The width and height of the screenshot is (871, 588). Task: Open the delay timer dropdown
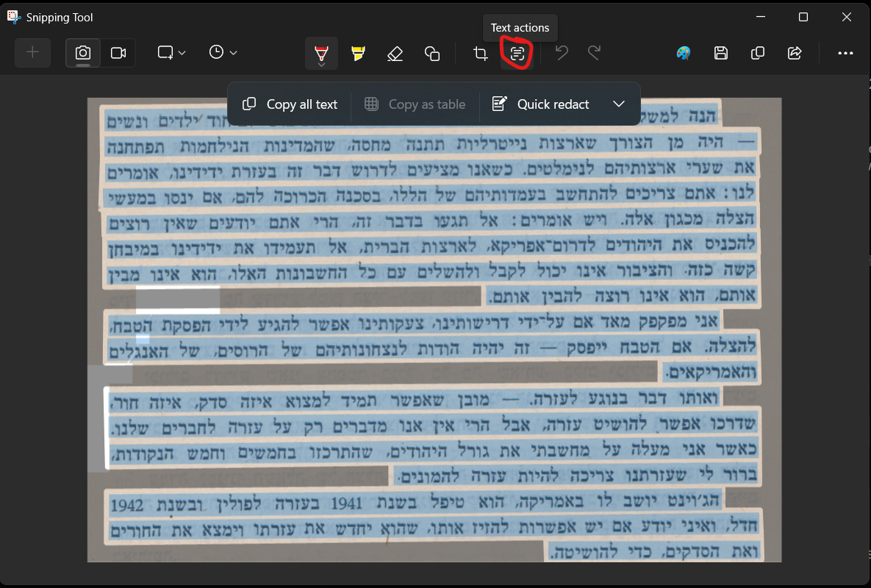pos(223,53)
